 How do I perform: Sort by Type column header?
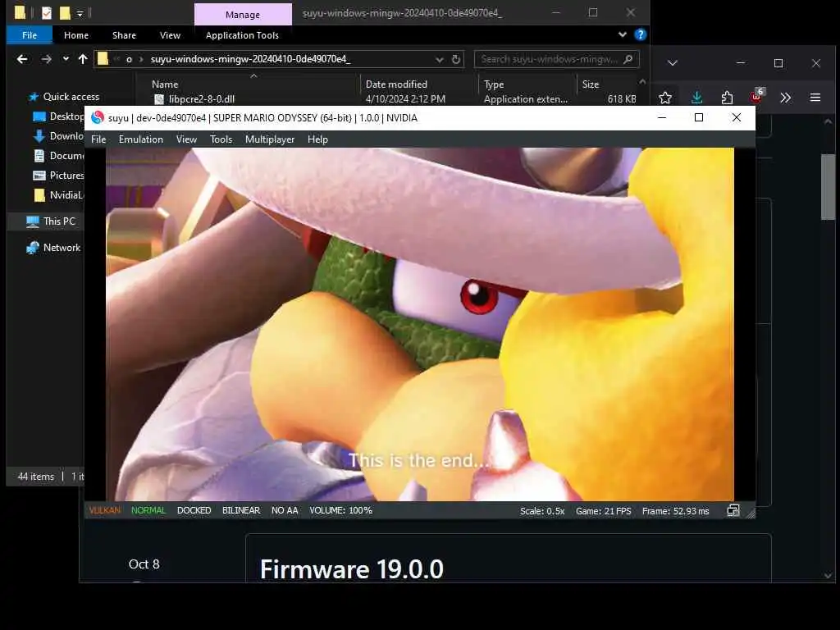tap(494, 84)
